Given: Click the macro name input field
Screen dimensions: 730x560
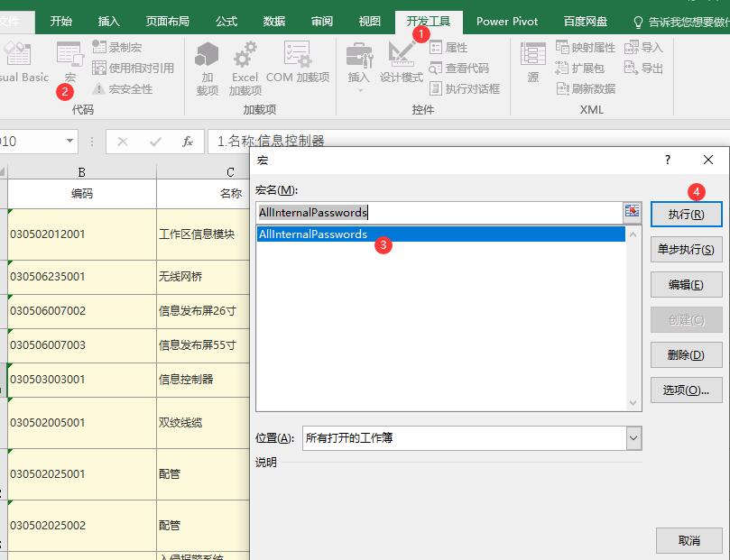Looking at the screenshot, I should coord(439,213).
